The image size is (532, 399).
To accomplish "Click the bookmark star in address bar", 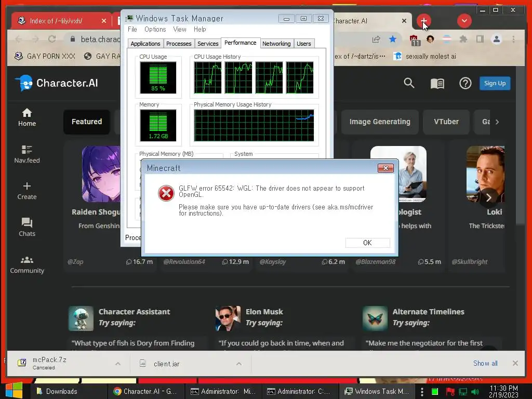I will pyautogui.click(x=393, y=39).
